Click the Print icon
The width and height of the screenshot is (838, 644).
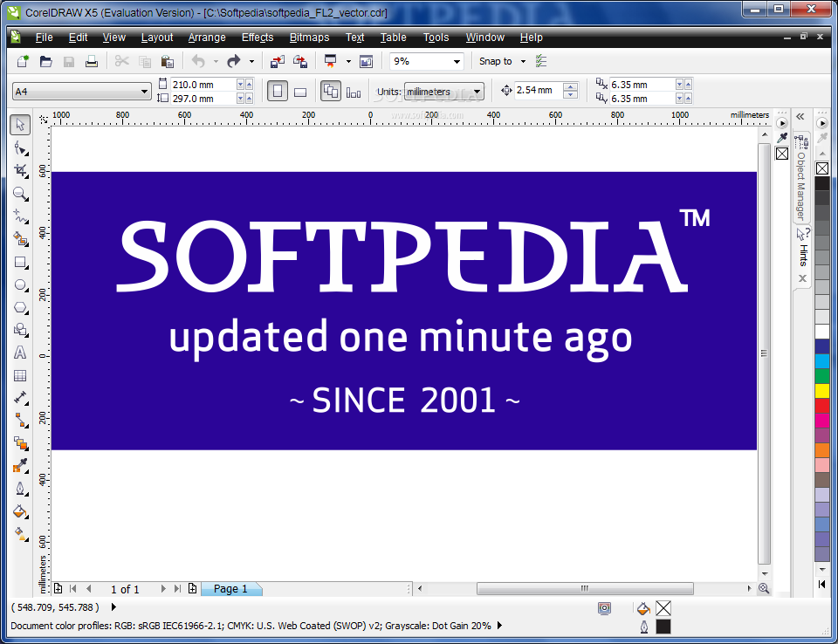[x=92, y=61]
